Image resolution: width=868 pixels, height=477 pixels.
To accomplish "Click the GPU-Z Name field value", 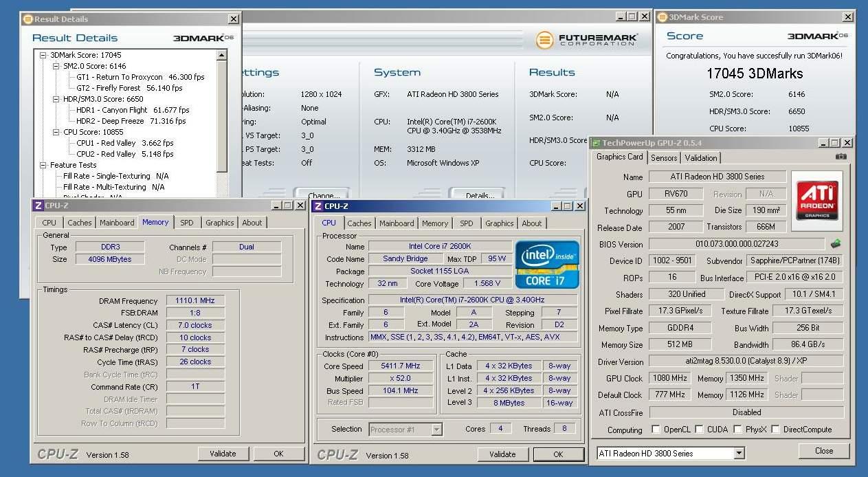I will click(x=717, y=177).
